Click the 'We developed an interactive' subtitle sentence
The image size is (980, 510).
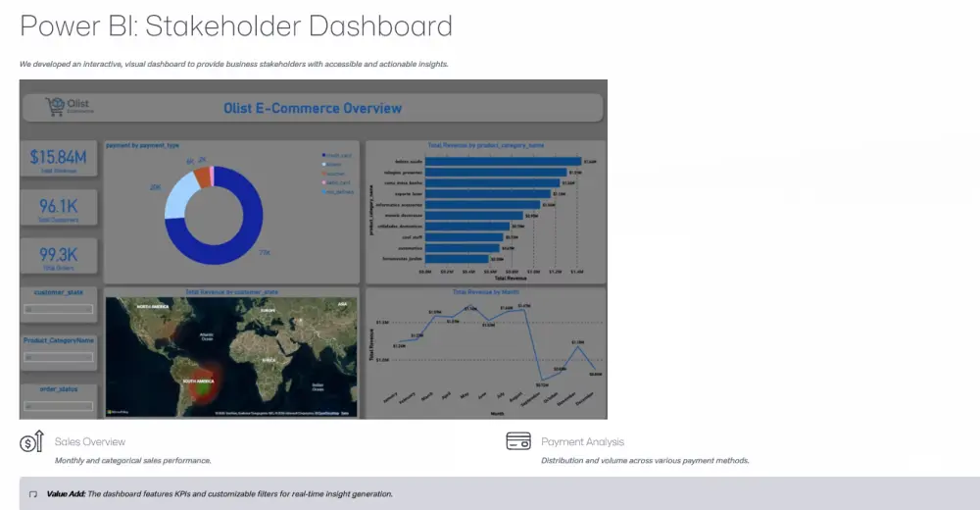point(234,64)
